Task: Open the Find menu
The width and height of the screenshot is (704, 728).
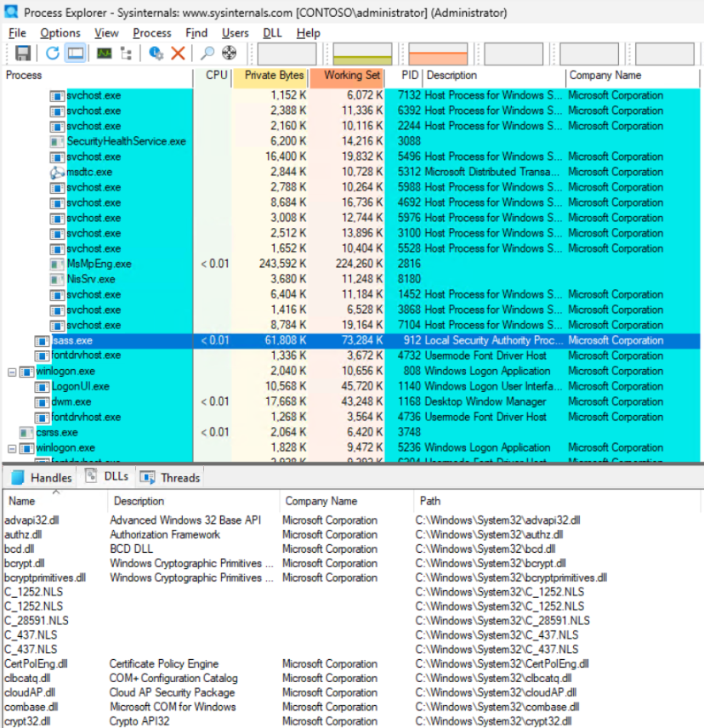Action: coord(196,33)
